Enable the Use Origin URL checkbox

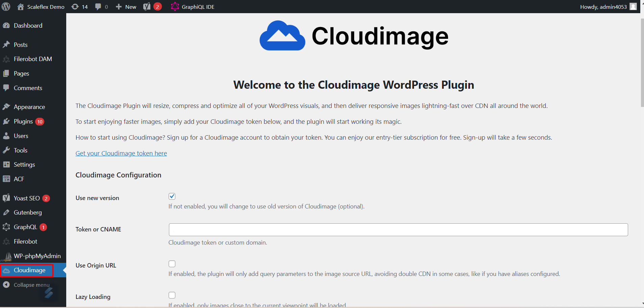[x=172, y=264]
